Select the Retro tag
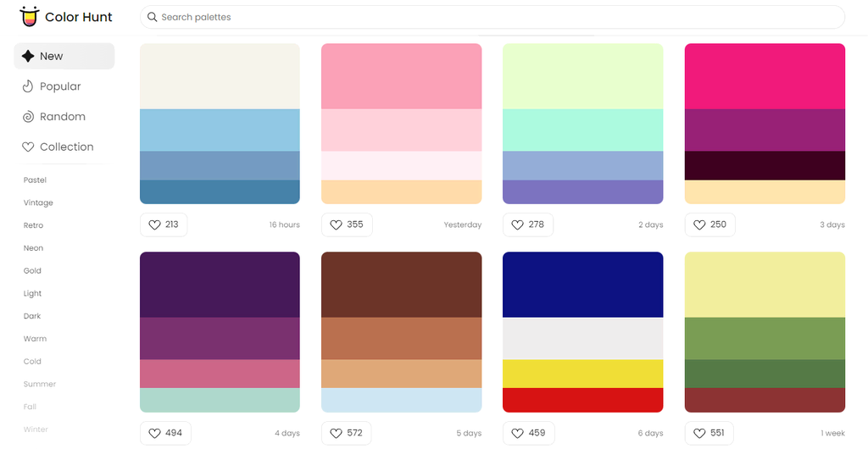 click(x=33, y=225)
